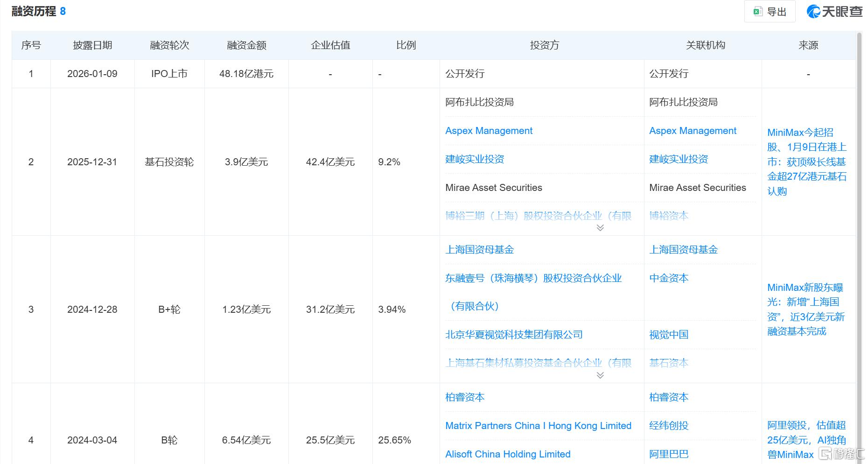The image size is (868, 464).
Task: Open the source article about MiniMax今起招股
Action: [807, 162]
